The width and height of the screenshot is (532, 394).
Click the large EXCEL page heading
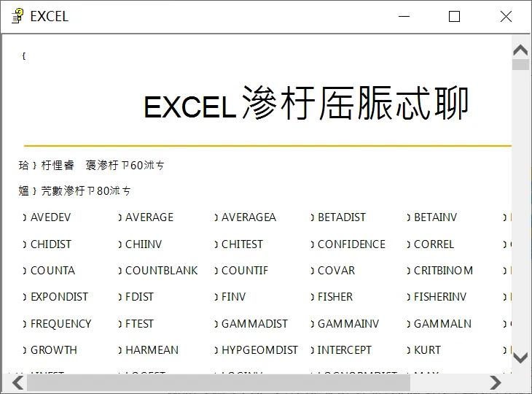[306, 104]
